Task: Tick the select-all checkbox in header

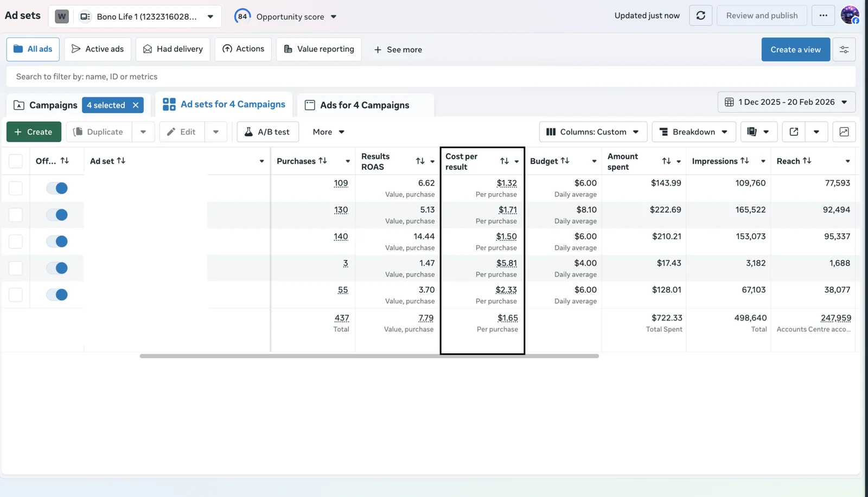Action: pyautogui.click(x=16, y=161)
